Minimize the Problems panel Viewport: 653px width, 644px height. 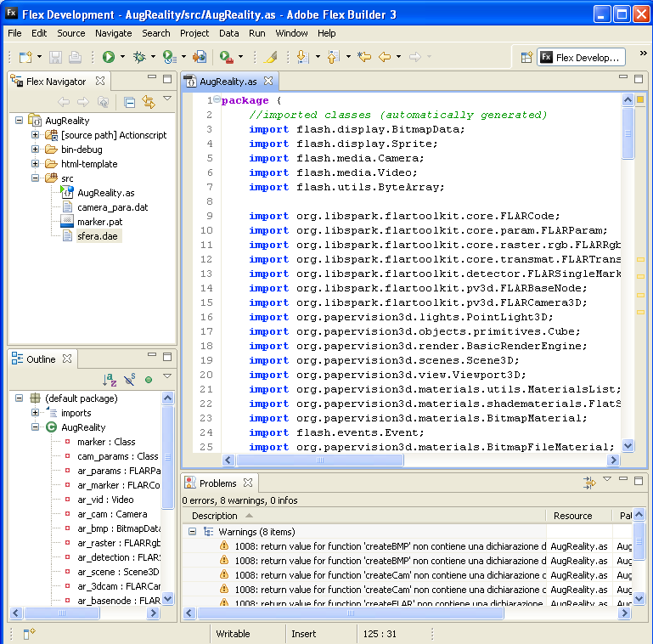(x=623, y=479)
